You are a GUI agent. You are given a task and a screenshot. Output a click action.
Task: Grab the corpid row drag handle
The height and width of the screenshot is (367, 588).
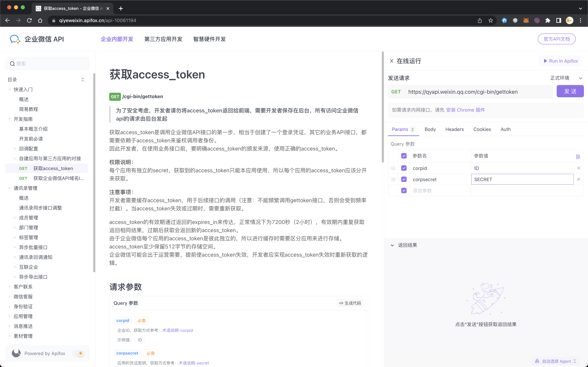click(x=393, y=168)
